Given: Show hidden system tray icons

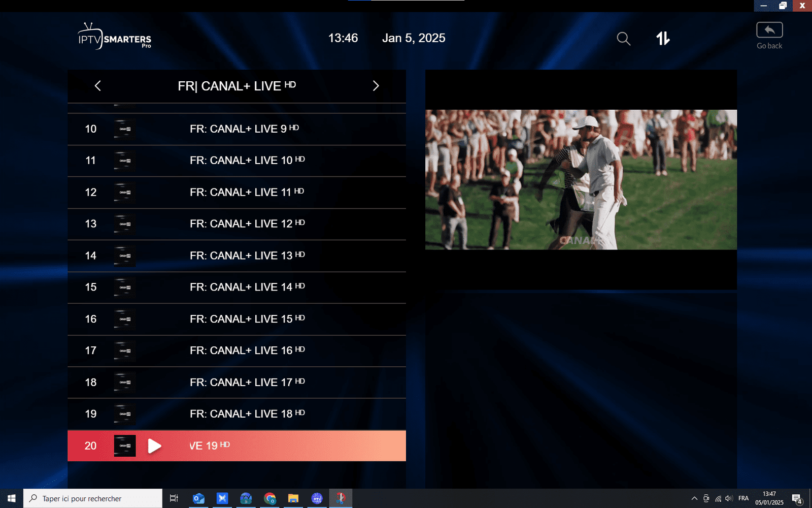Looking at the screenshot, I should (694, 498).
